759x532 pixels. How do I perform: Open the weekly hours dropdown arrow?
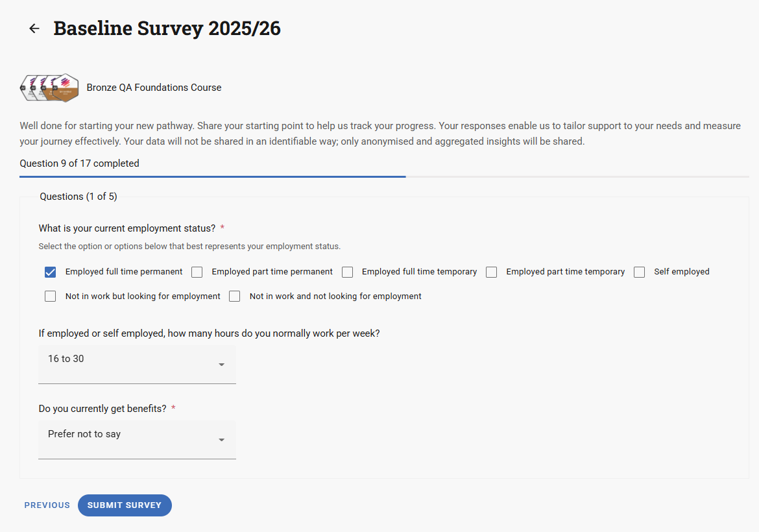(x=221, y=365)
